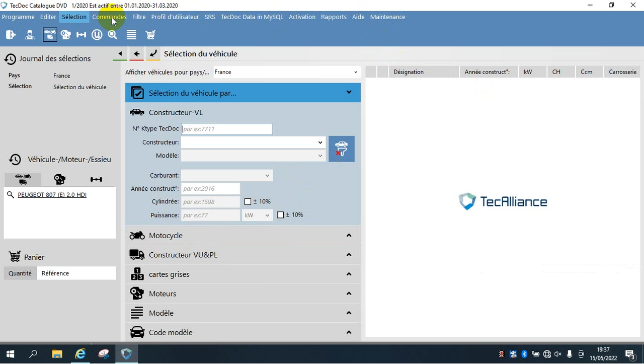Open the Activation menu
The width and height of the screenshot is (644, 364).
pyautogui.click(x=302, y=17)
